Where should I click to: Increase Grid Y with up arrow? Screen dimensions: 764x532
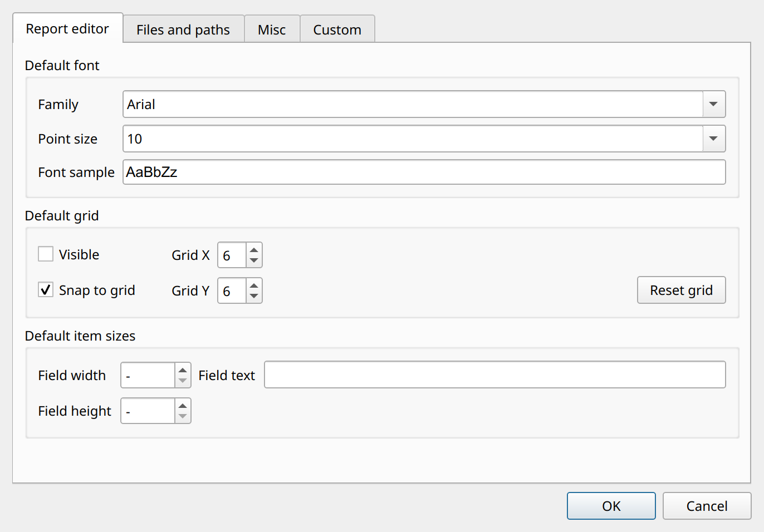click(x=254, y=285)
